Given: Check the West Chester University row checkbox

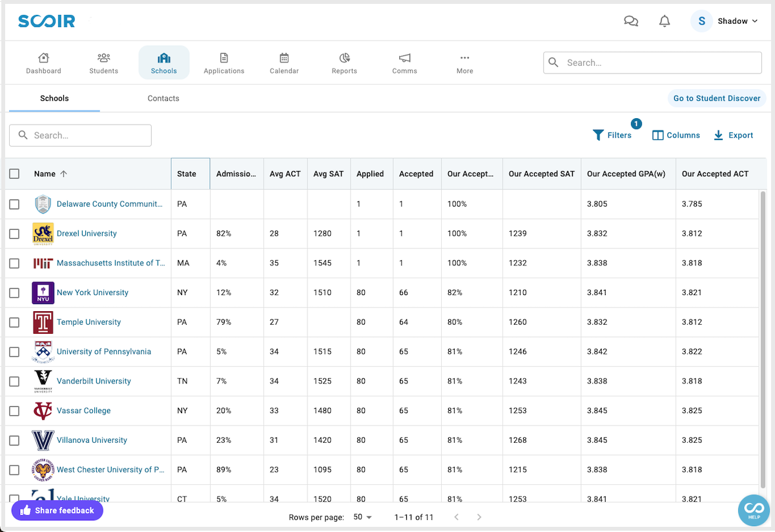Looking at the screenshot, I should pos(14,470).
